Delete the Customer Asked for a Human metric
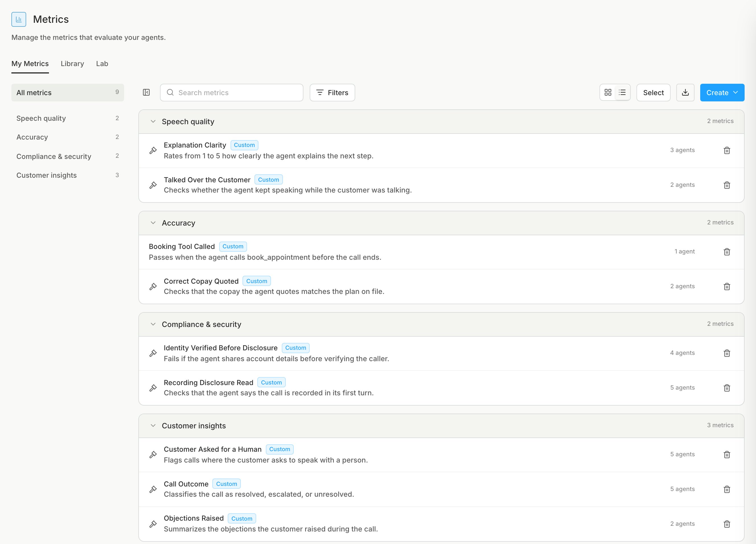The height and width of the screenshot is (544, 756). [727, 455]
